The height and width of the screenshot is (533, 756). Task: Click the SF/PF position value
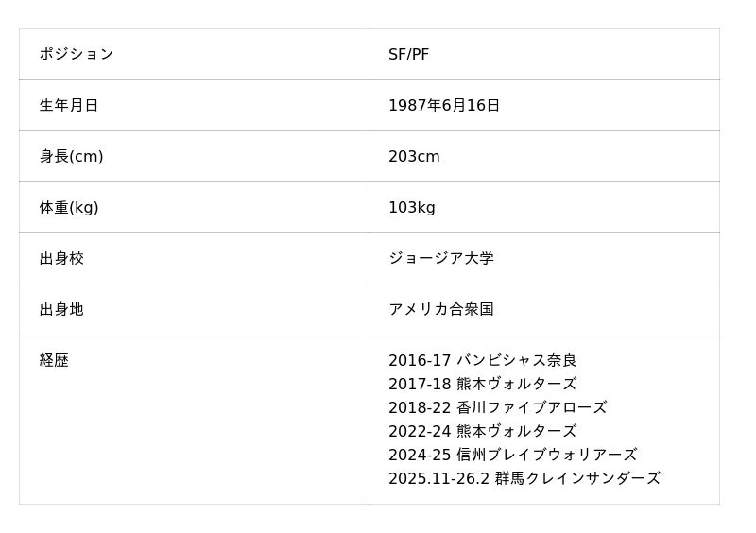pos(408,55)
